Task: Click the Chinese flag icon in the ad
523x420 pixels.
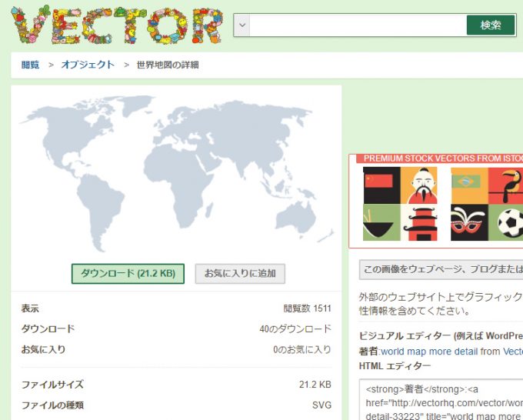Action: coord(380,185)
